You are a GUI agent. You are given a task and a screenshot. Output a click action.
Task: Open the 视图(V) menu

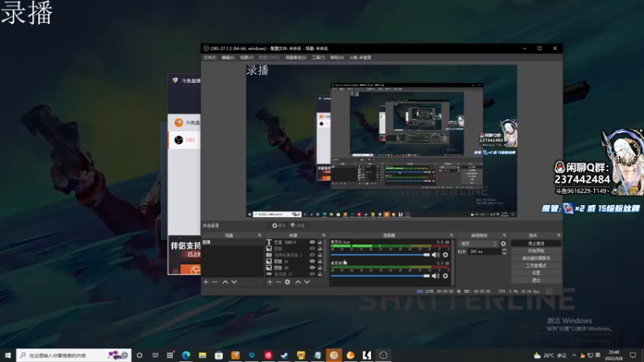(246, 57)
